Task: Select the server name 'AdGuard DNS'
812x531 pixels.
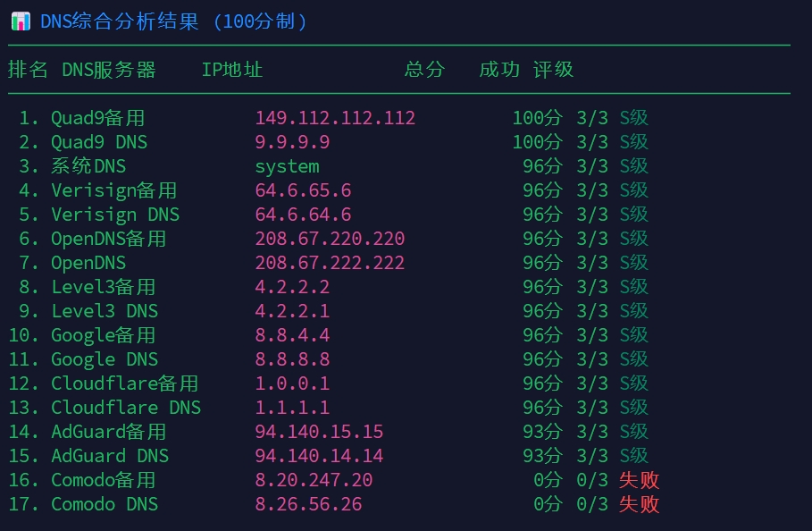Action: click(x=110, y=457)
